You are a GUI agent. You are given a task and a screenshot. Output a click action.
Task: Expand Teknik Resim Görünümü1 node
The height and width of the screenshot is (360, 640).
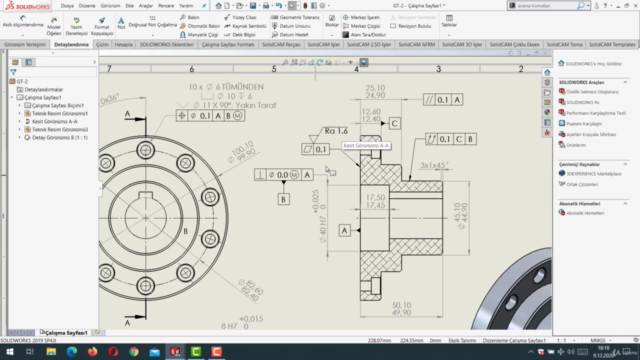(x=19, y=113)
